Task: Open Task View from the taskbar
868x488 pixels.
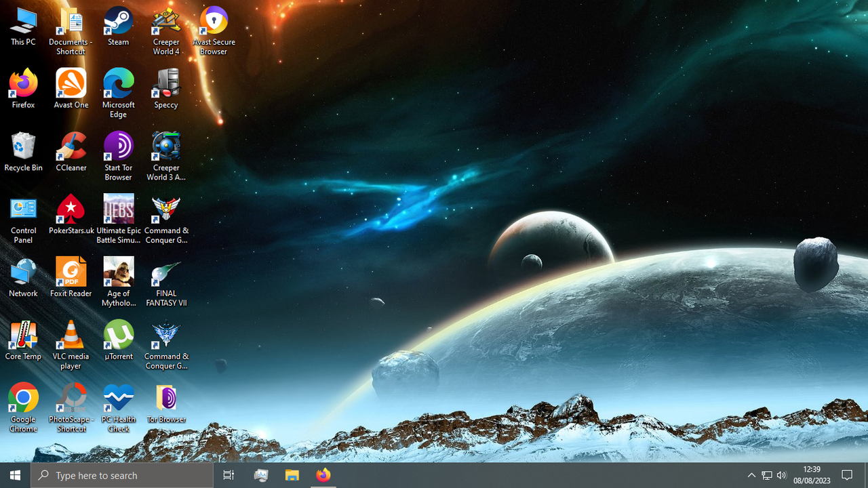Action: [229, 475]
